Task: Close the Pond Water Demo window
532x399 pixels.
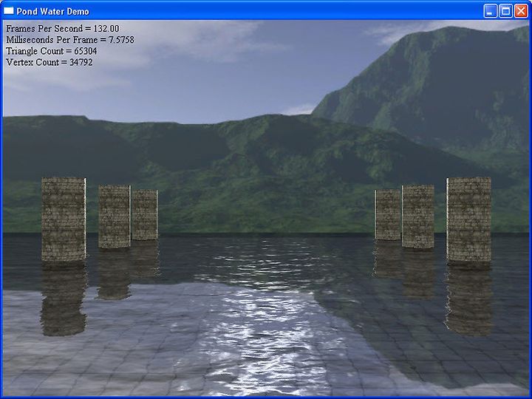Action: click(x=521, y=11)
